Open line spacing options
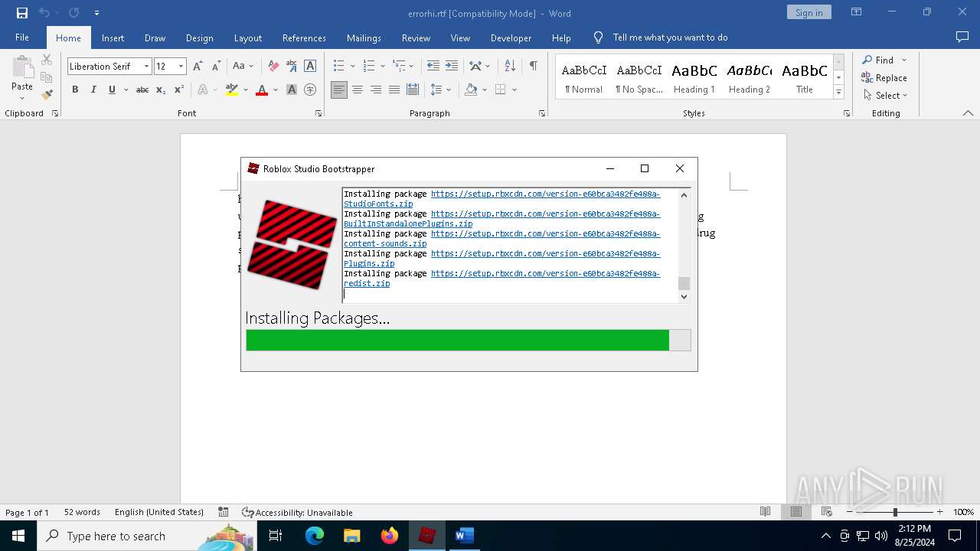This screenshot has height=551, width=980. coord(440,90)
